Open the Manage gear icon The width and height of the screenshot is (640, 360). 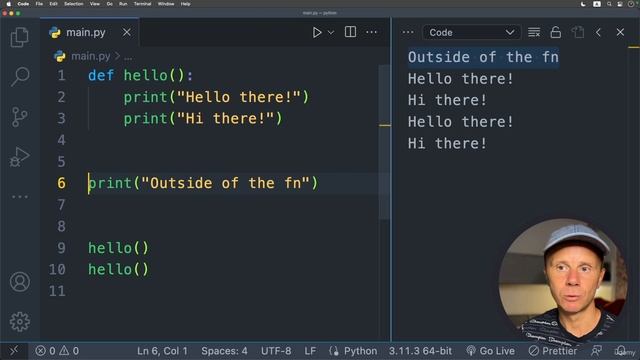coord(20,322)
